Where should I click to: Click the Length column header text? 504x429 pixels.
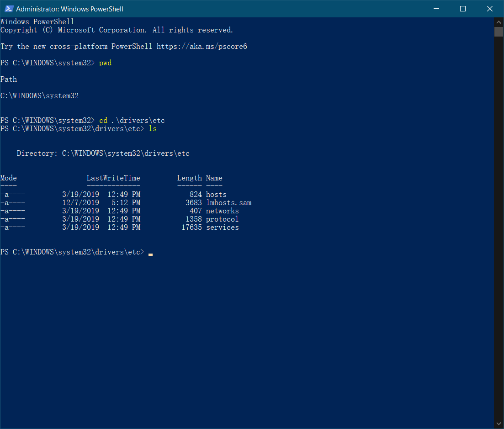pyautogui.click(x=189, y=178)
